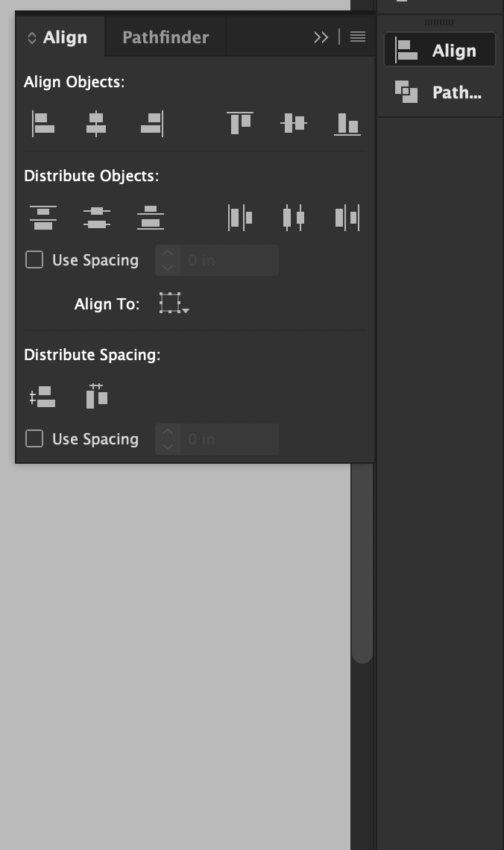The width and height of the screenshot is (504, 850).
Task: Select the Align tab
Action: tap(66, 37)
